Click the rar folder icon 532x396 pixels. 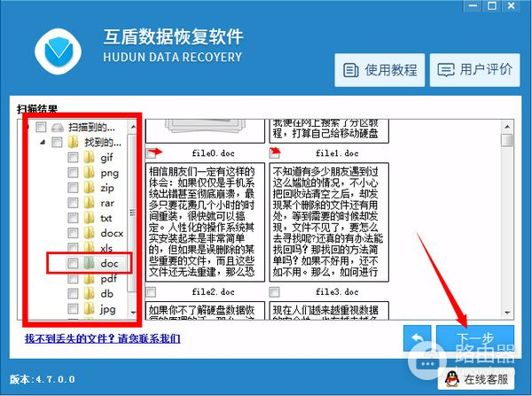pos(89,202)
